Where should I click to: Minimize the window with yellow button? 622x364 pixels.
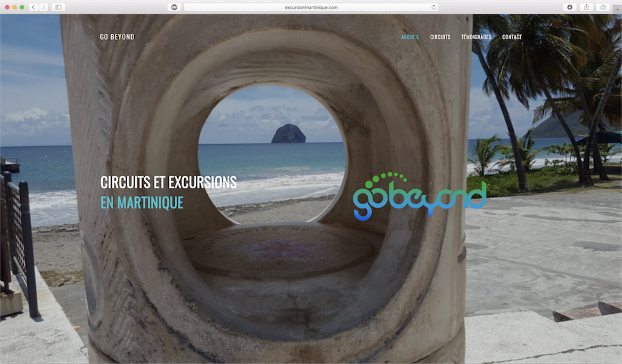[x=14, y=7]
